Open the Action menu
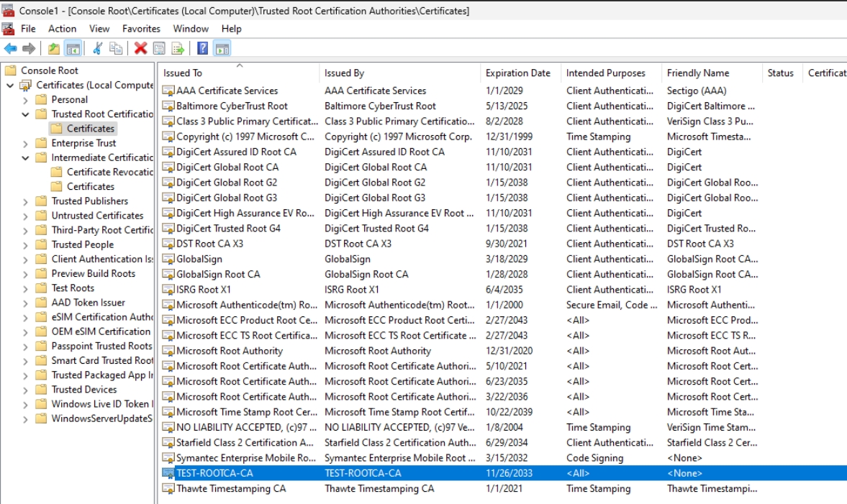Screen dimensions: 847x504 (62, 29)
